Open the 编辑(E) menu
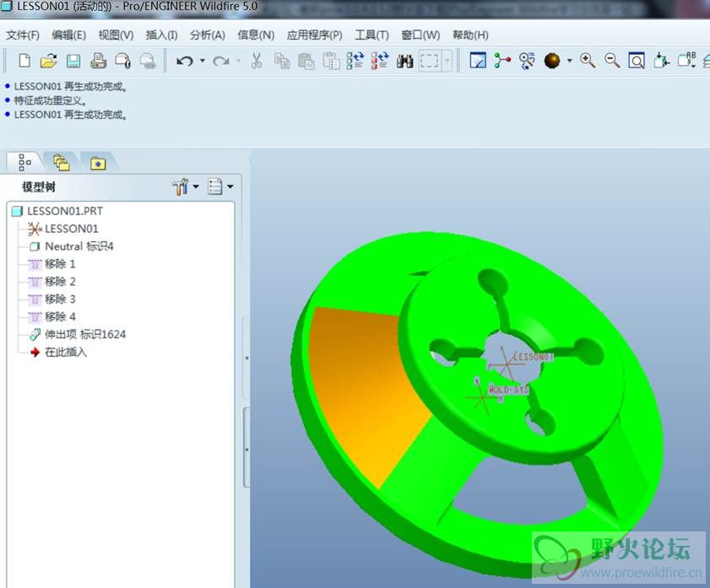Viewport: 710px width, 588px height. (x=69, y=35)
